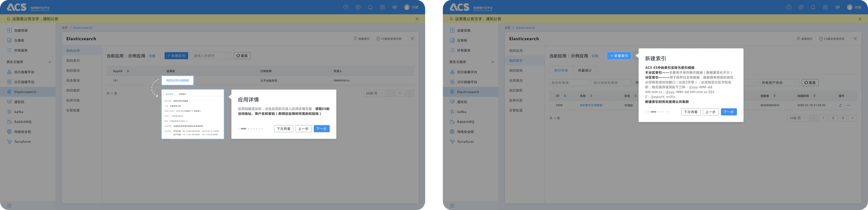Click 下次再看 in the 新建索引 guide popup
The image size is (868, 210).
691,112
